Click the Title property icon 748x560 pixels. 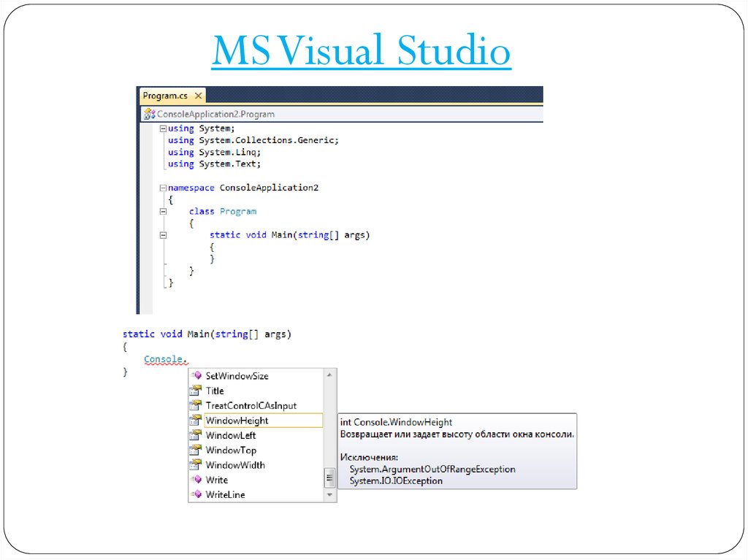point(196,391)
